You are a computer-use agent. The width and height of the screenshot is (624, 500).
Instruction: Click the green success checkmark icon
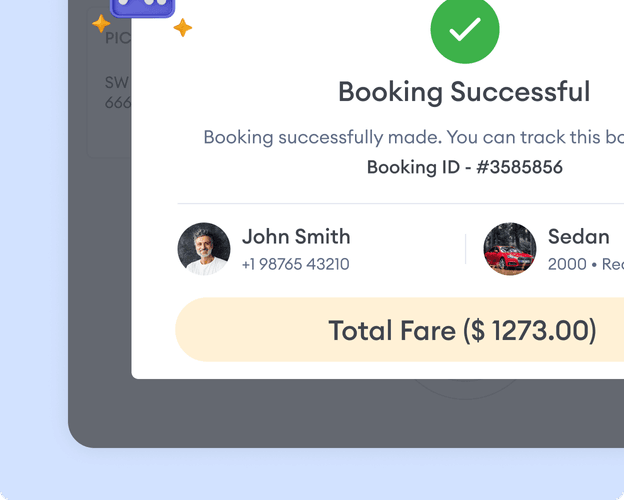coord(465,29)
